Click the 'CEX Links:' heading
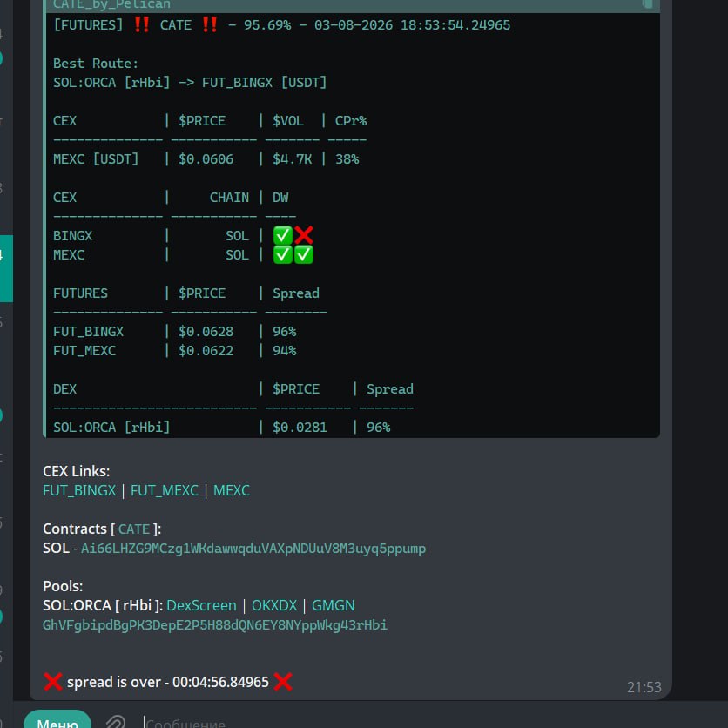 click(x=76, y=471)
